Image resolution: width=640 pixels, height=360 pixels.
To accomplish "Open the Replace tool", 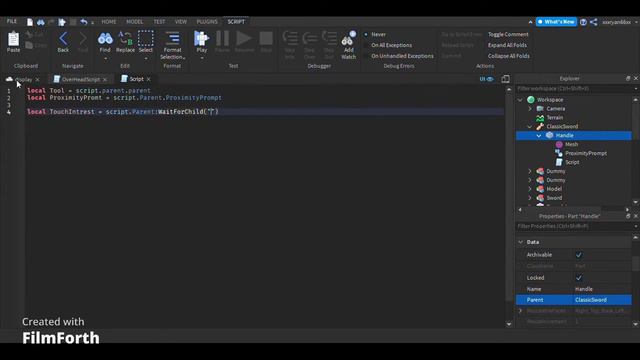I will [x=125, y=42].
